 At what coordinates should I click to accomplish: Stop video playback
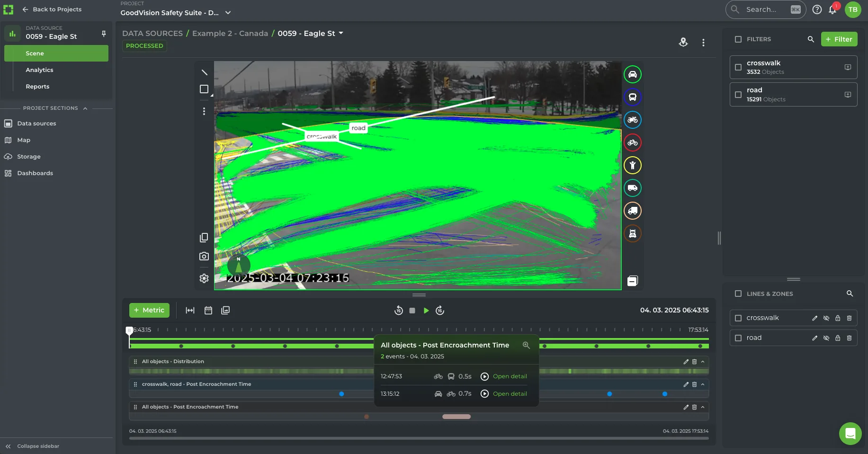[412, 311]
